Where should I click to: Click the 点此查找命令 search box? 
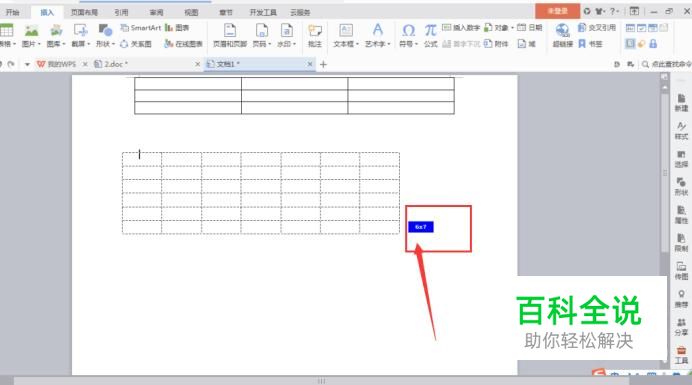[x=666, y=64]
